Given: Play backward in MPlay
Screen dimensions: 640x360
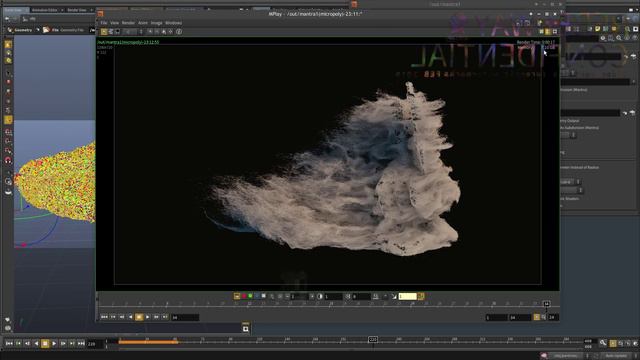Looking at the screenshot, I should 130,317.
